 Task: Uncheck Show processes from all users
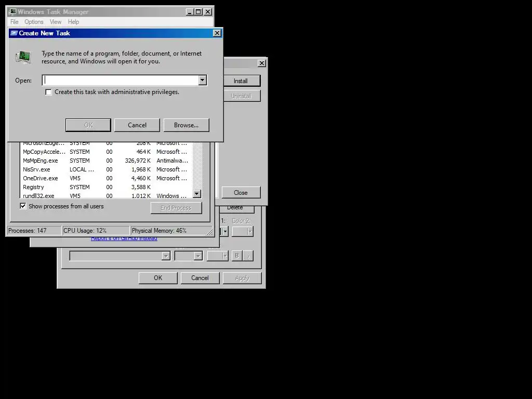coord(23,206)
